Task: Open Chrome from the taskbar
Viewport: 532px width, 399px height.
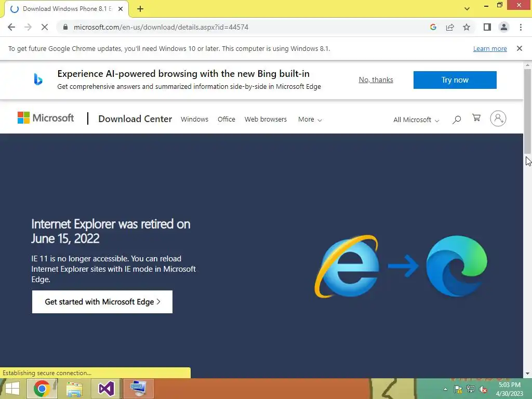Action: (x=42, y=389)
